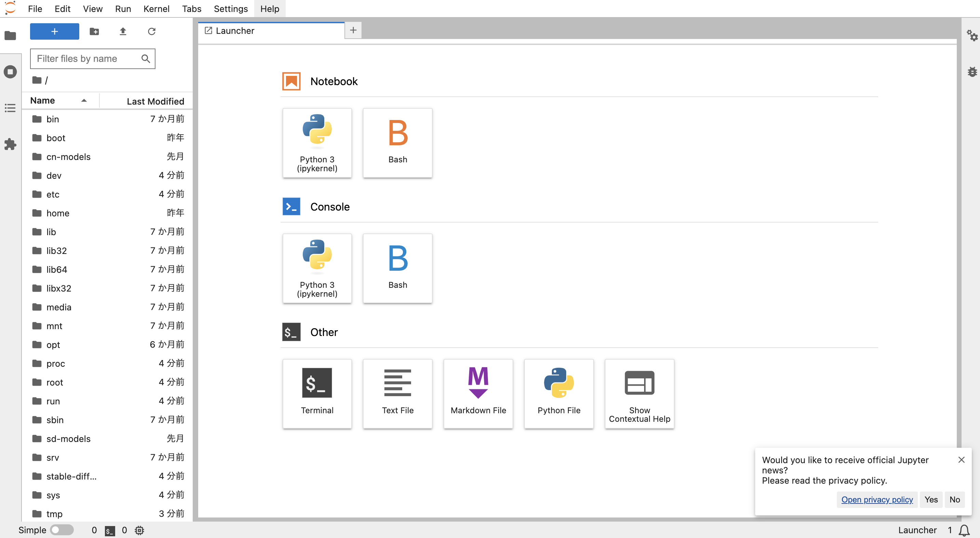Select the srv folder
The image size is (980, 538).
(107, 457)
